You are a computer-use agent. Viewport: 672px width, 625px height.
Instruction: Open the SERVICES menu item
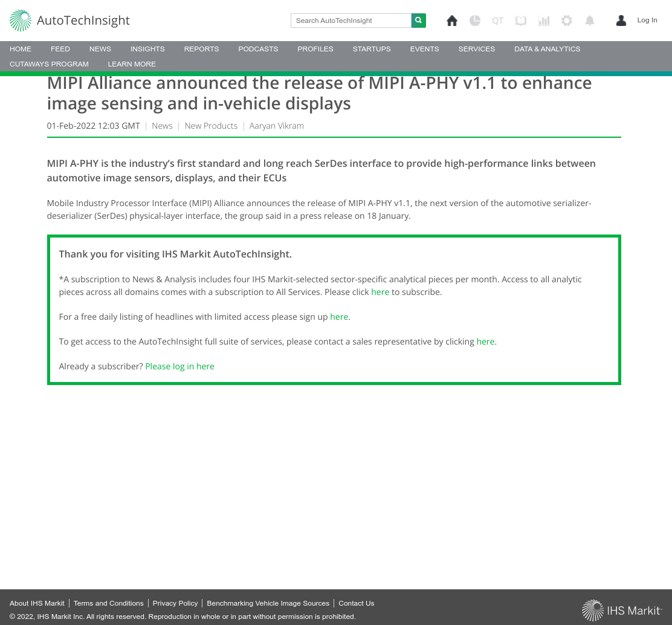(477, 49)
